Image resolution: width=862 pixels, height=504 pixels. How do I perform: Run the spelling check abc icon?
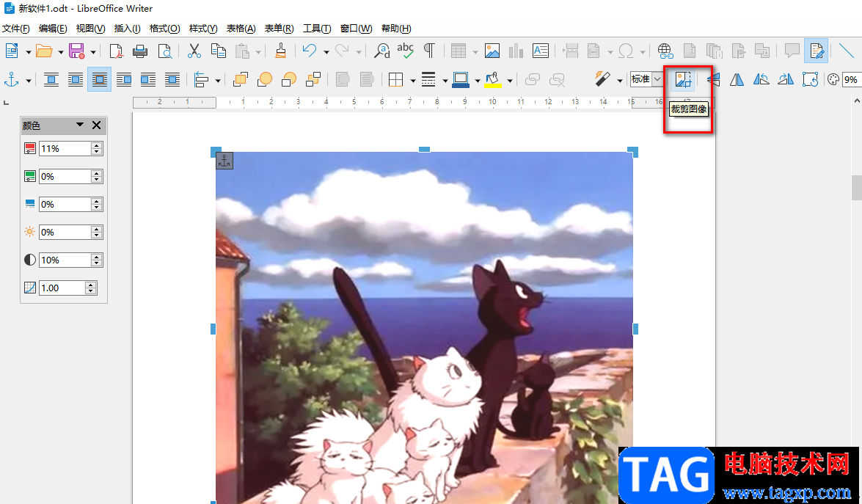[406, 51]
